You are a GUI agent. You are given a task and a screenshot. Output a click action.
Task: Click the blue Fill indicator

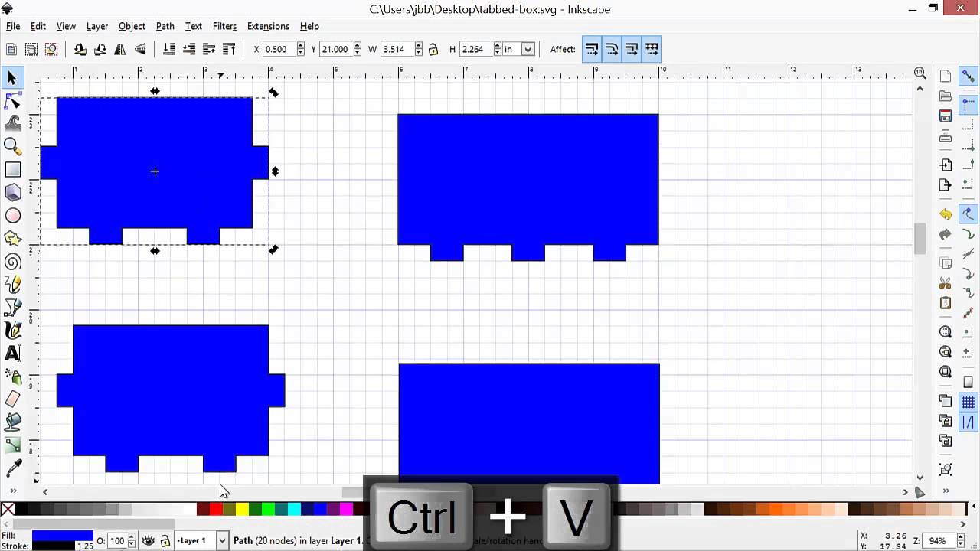point(62,536)
